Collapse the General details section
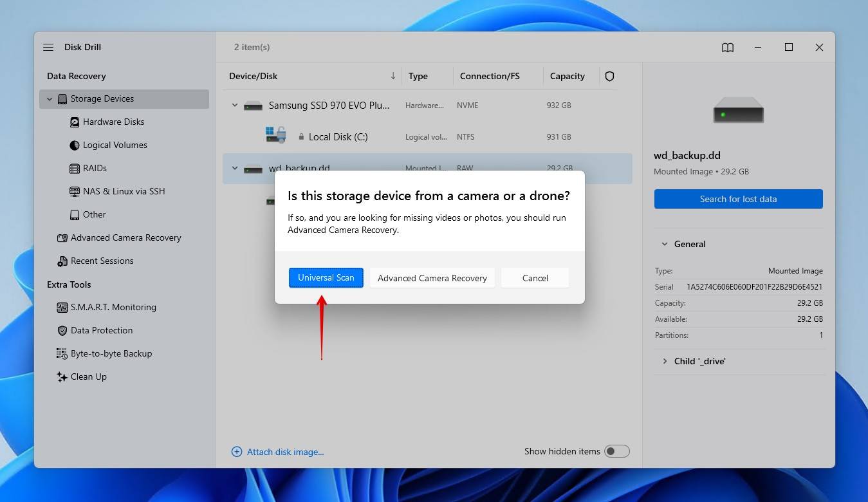The image size is (868, 502). [x=665, y=244]
